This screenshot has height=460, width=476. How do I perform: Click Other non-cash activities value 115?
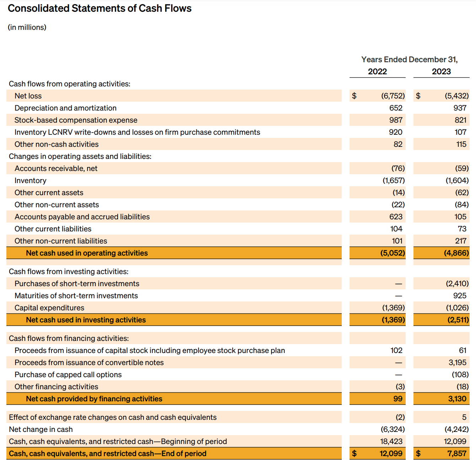tap(461, 144)
